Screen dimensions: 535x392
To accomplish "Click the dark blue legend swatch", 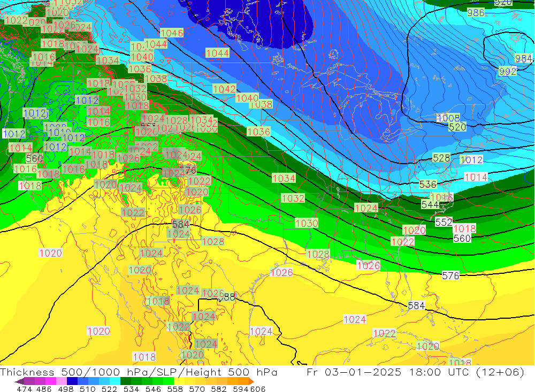I will (x=71, y=381).
